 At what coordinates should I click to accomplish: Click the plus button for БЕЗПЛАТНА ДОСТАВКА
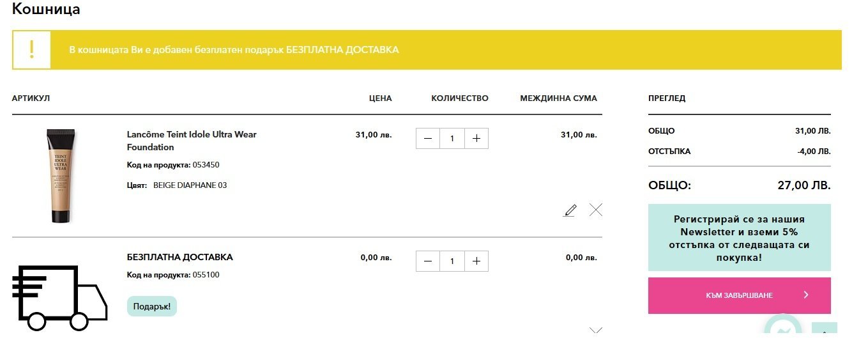(476, 261)
